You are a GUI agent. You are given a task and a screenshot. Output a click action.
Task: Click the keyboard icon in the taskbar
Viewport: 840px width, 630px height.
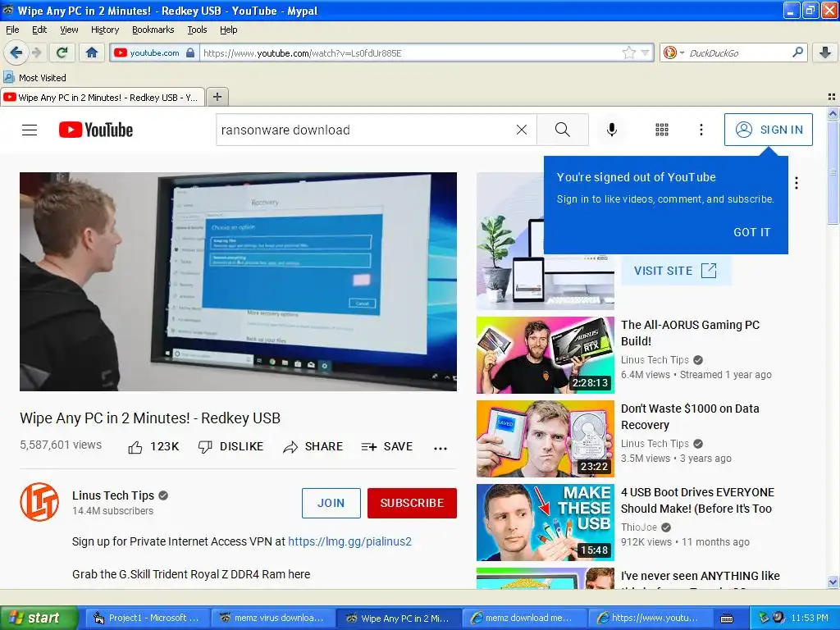coord(727,619)
